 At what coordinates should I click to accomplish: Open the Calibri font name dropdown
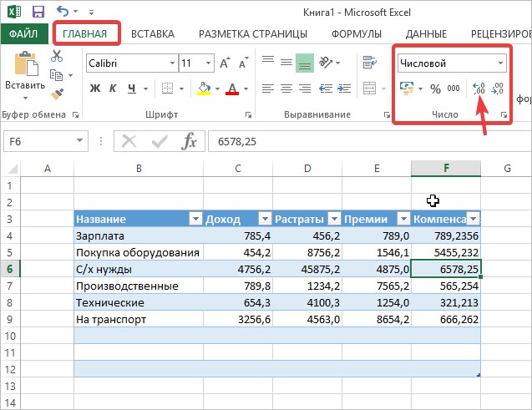pos(172,63)
